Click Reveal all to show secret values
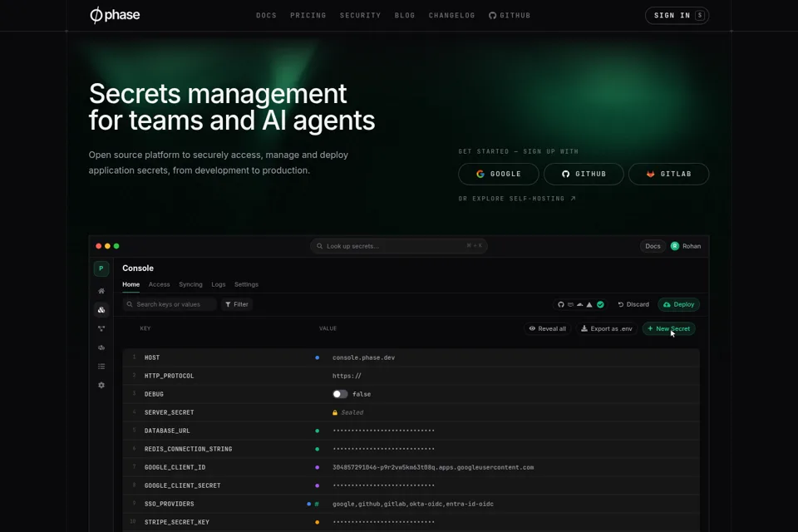 [547, 329]
